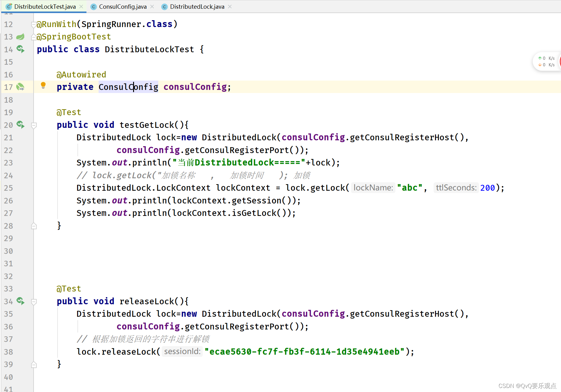This screenshot has height=392, width=561.
Task: Click lockContext.getSession() on line 26
Action: click(231, 200)
